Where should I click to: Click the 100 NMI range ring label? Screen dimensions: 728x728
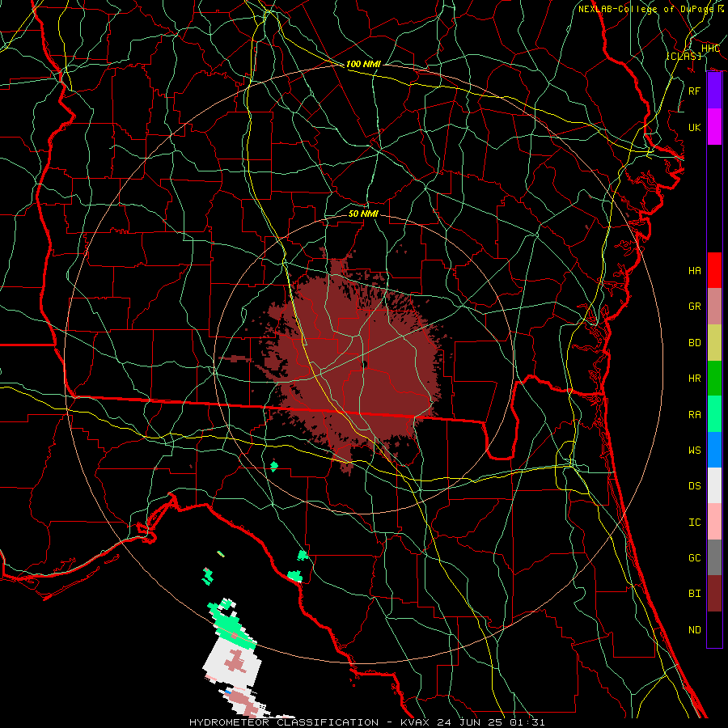(x=363, y=64)
